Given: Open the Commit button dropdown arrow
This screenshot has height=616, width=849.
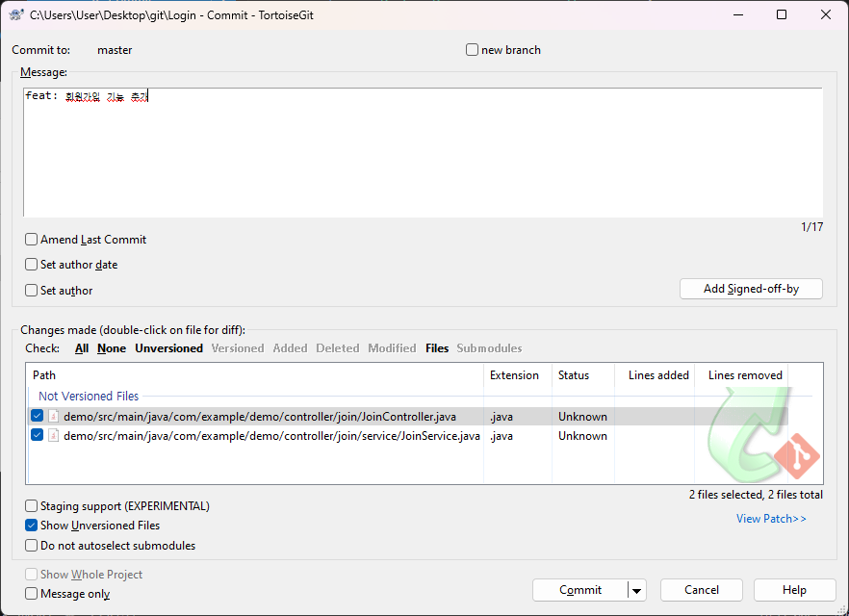Looking at the screenshot, I should point(637,590).
